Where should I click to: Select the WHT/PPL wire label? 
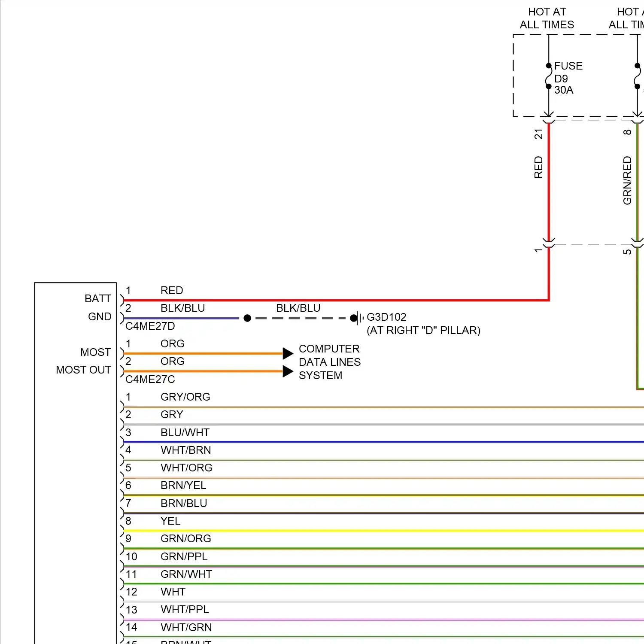[x=185, y=610]
